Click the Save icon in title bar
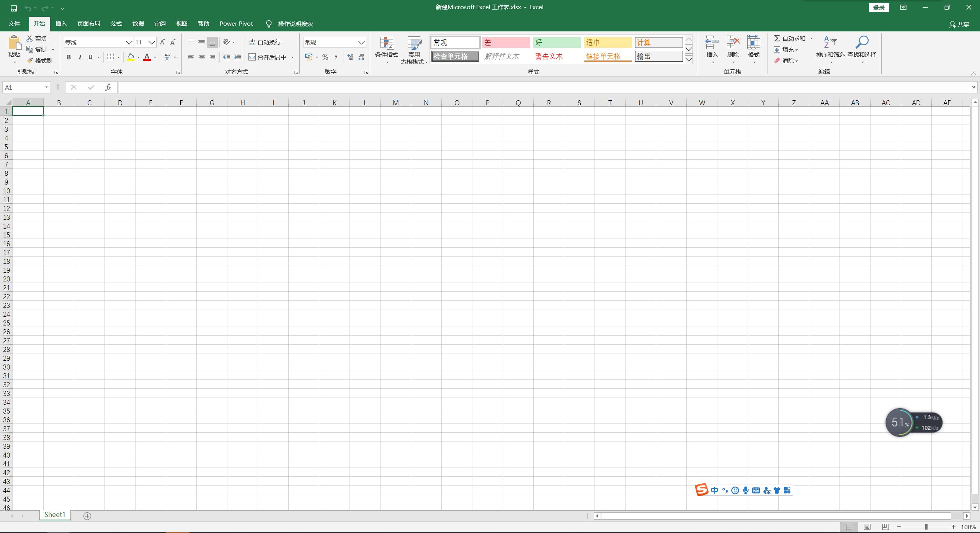Screen dimensions: 980x533 click(14, 8)
